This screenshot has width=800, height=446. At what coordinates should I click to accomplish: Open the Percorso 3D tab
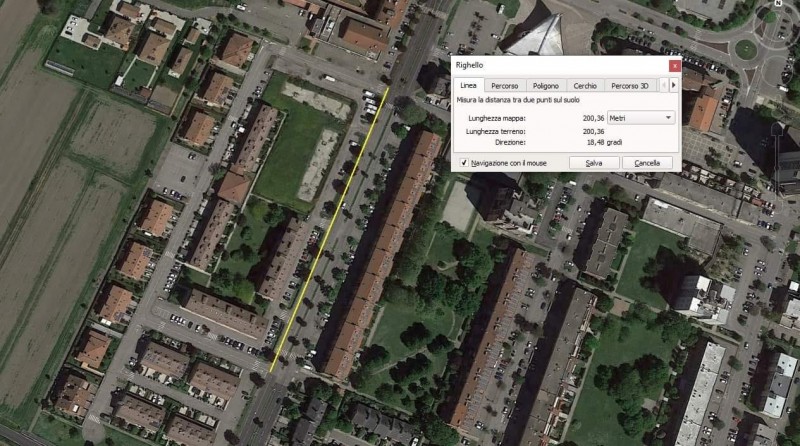pos(630,86)
